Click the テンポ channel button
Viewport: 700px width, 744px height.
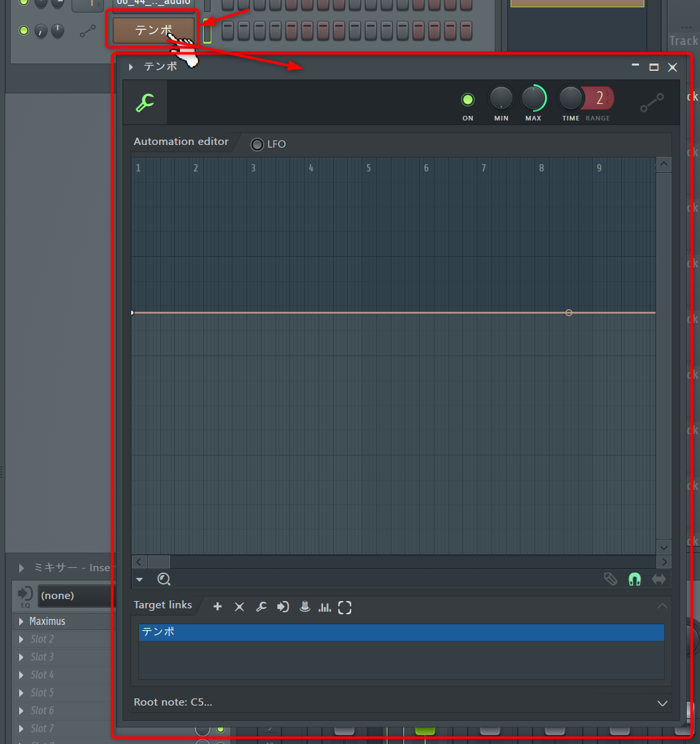[x=154, y=30]
